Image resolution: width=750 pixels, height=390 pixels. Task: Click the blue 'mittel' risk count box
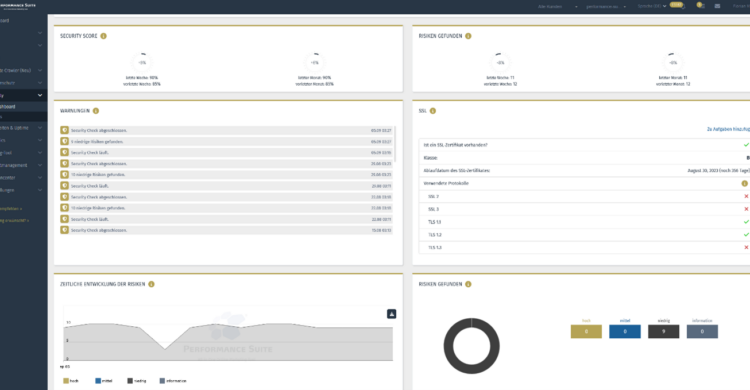pyautogui.click(x=625, y=332)
